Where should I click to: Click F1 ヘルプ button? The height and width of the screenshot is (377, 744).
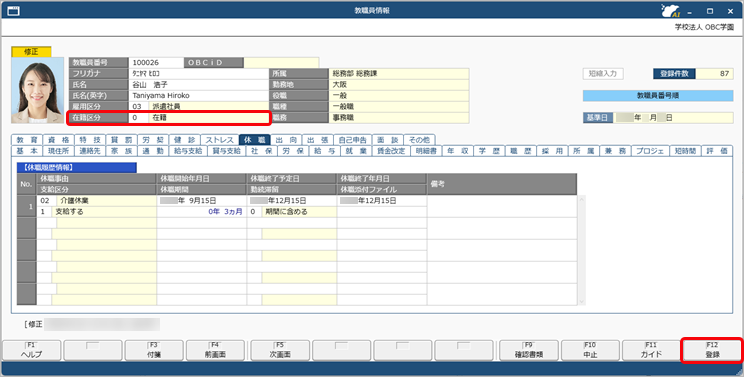[x=31, y=350]
